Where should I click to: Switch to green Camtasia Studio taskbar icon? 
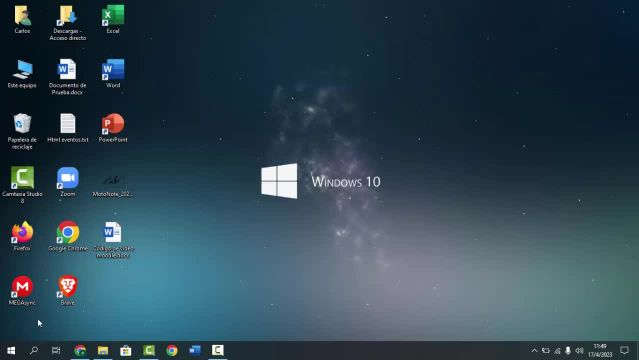point(149,350)
